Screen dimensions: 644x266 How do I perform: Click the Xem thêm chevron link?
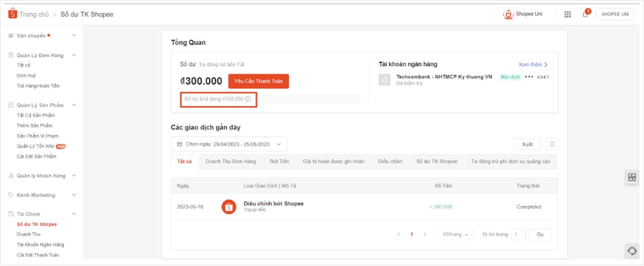533,64
